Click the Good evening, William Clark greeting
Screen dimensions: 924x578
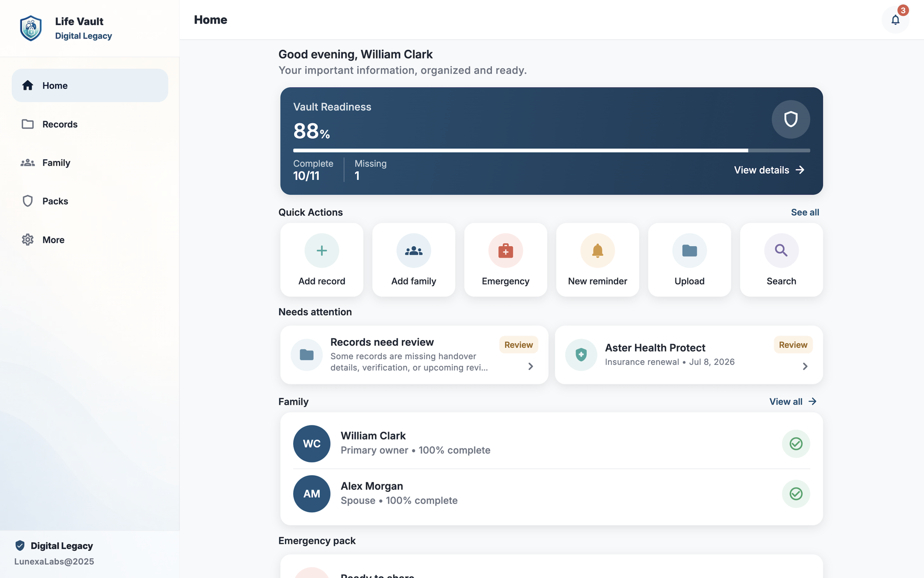point(355,54)
